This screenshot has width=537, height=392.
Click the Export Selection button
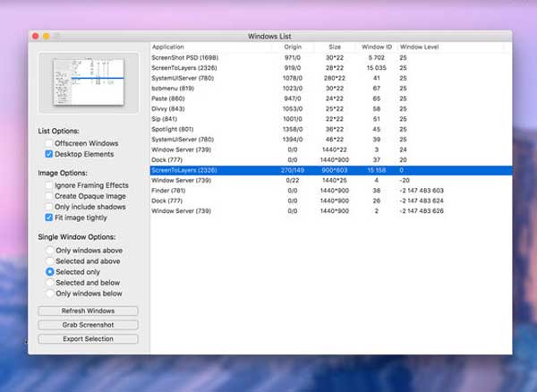pos(88,339)
